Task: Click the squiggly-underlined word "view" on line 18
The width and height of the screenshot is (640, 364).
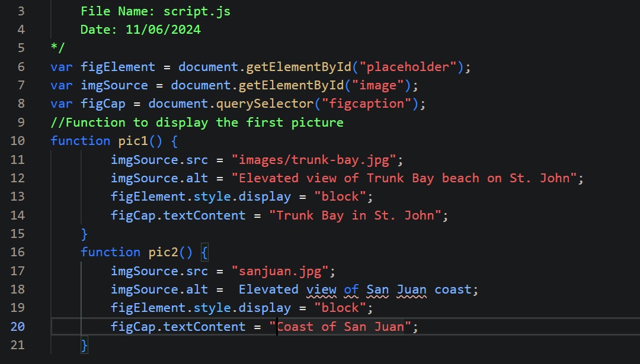Action: [321, 289]
